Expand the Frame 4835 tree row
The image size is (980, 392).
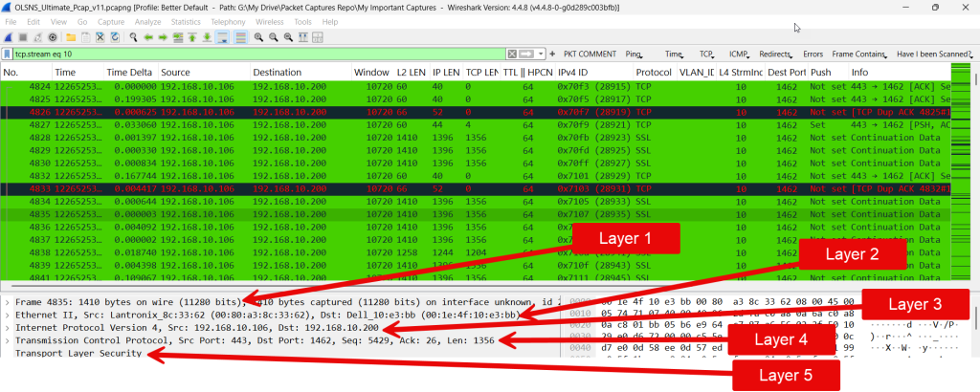pos(8,301)
